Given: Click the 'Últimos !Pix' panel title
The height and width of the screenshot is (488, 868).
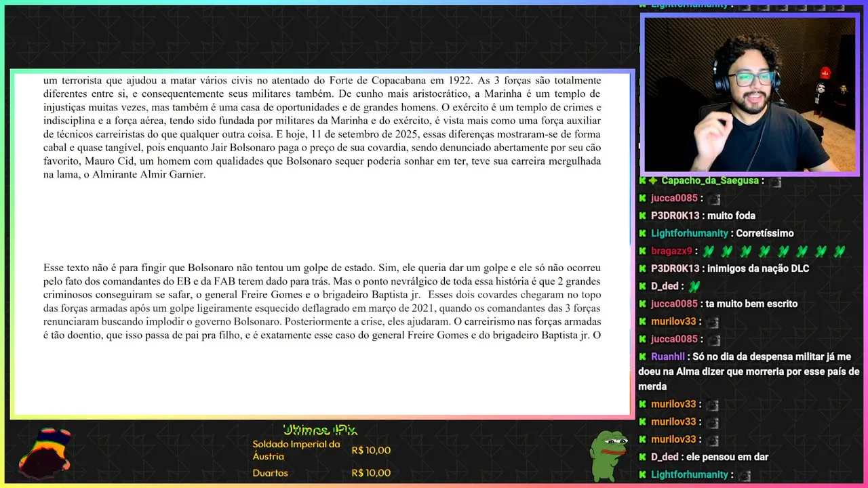Looking at the screenshot, I should (x=320, y=430).
